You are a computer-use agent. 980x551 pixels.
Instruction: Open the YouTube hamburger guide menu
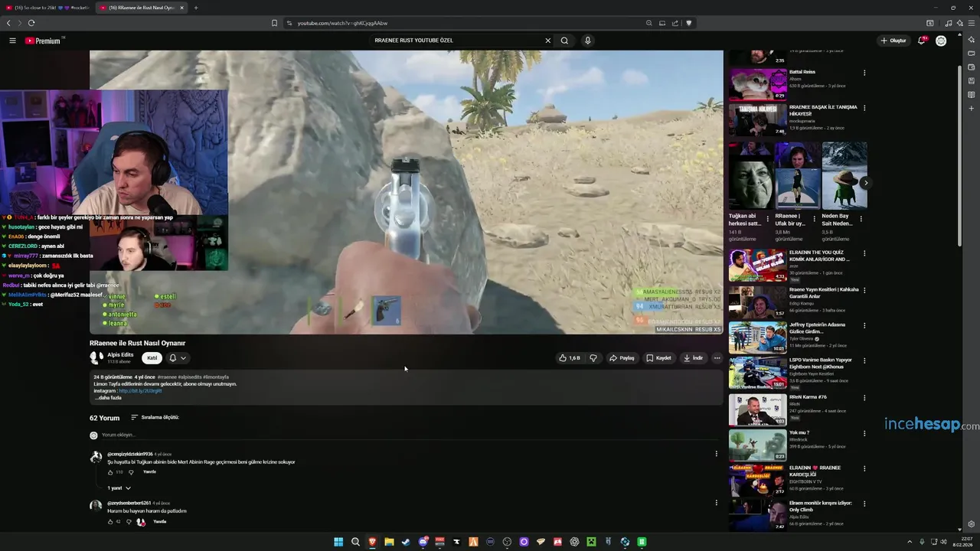[x=12, y=41]
